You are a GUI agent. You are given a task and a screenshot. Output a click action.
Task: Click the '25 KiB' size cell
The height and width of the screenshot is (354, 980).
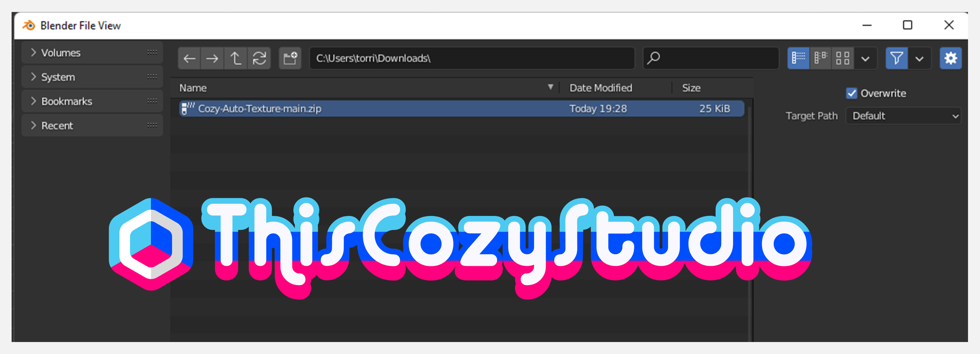(715, 109)
